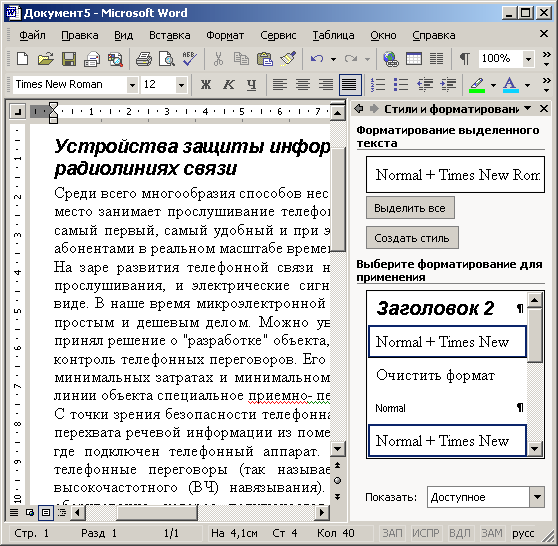Open the Таблица menu

(x=333, y=35)
